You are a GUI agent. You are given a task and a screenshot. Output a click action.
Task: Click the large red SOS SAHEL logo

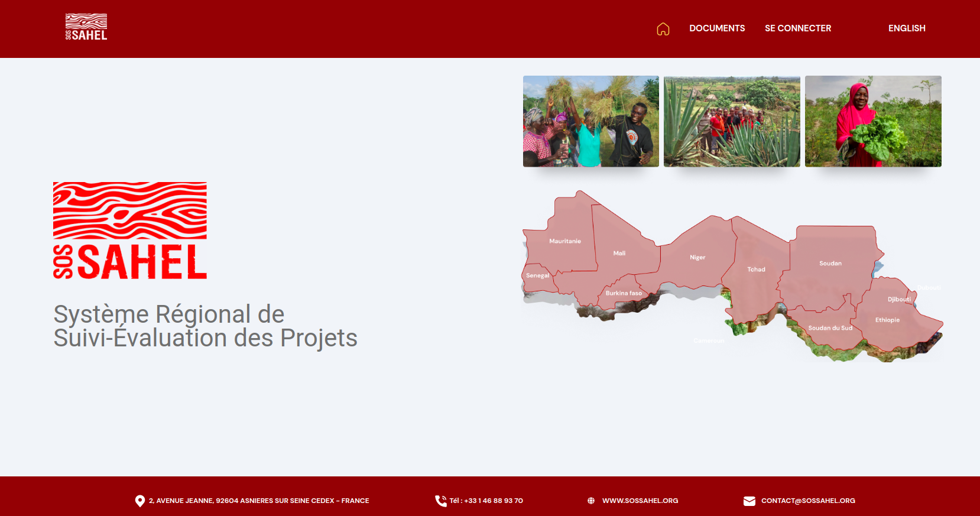pos(130,231)
